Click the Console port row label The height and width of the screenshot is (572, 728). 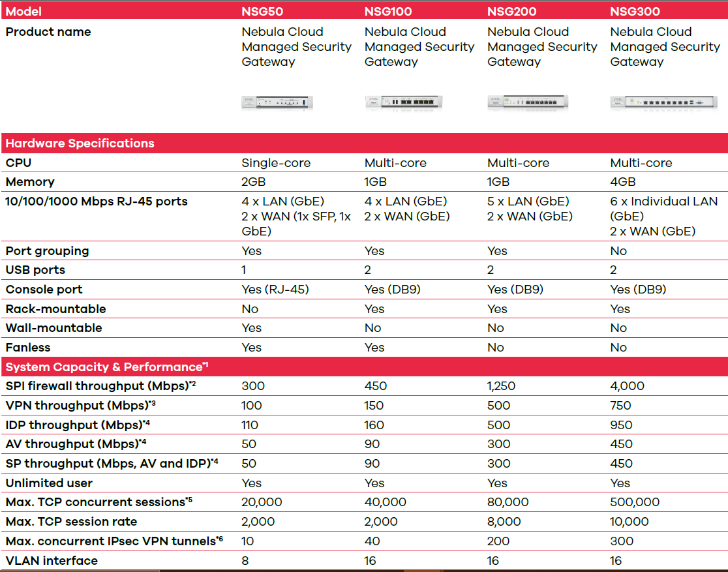tap(44, 290)
